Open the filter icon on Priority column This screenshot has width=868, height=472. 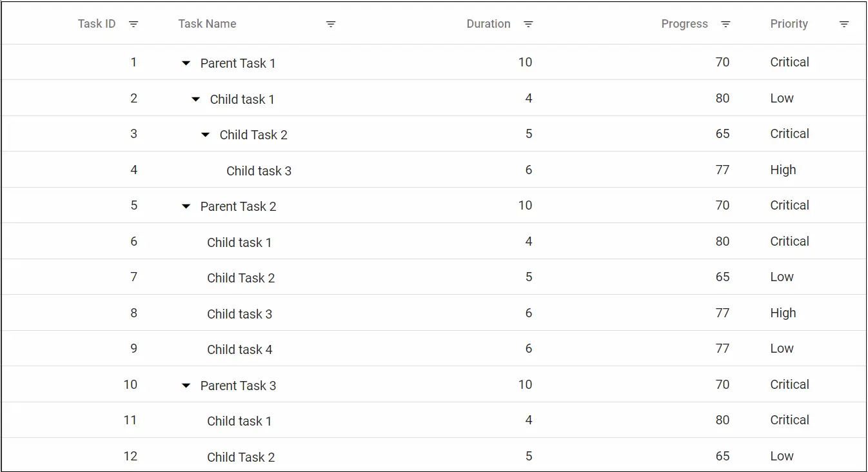tap(845, 24)
